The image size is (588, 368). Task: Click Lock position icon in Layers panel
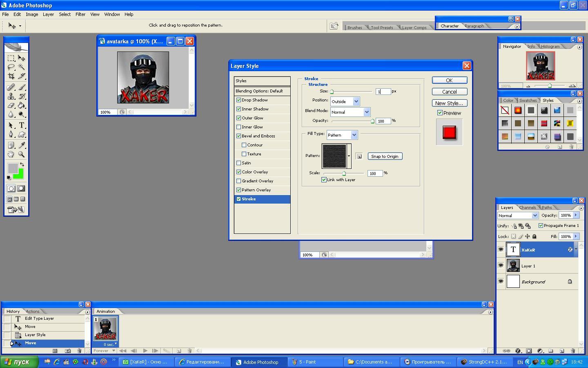coord(527,236)
